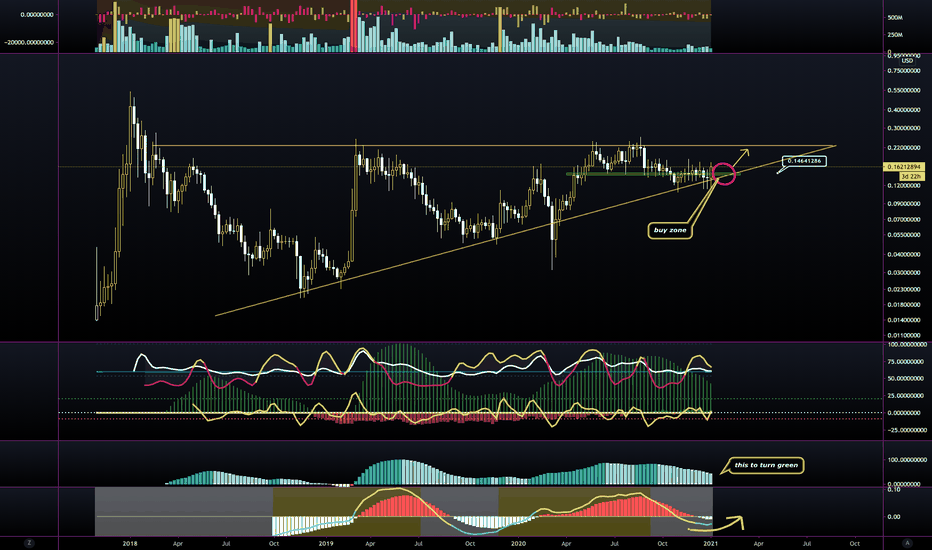932x550 pixels.
Task: Click the 50.00000000 oscillator scale label
Action: (x=906, y=379)
